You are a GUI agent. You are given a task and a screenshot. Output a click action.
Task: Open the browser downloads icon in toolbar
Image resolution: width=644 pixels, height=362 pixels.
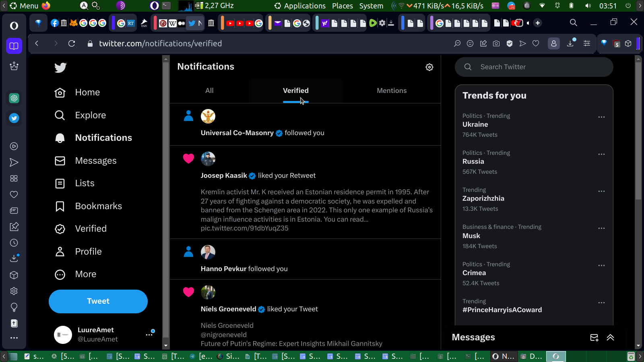[570, 43]
